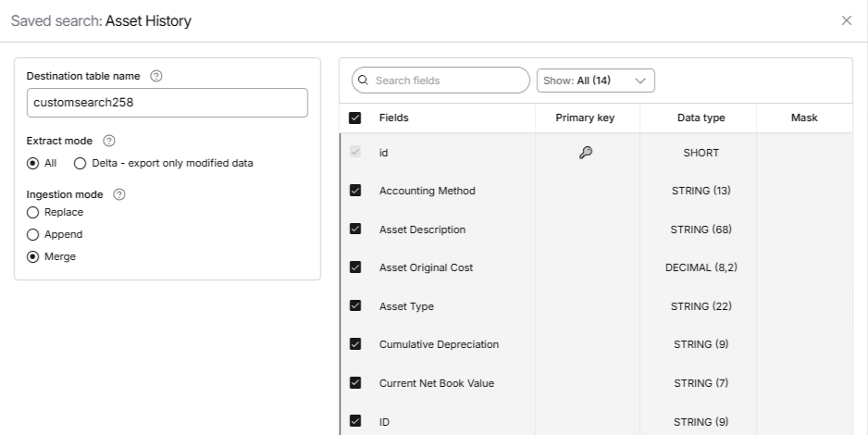Uncheck the Current Net Book Value field
868x435 pixels.
[355, 382]
